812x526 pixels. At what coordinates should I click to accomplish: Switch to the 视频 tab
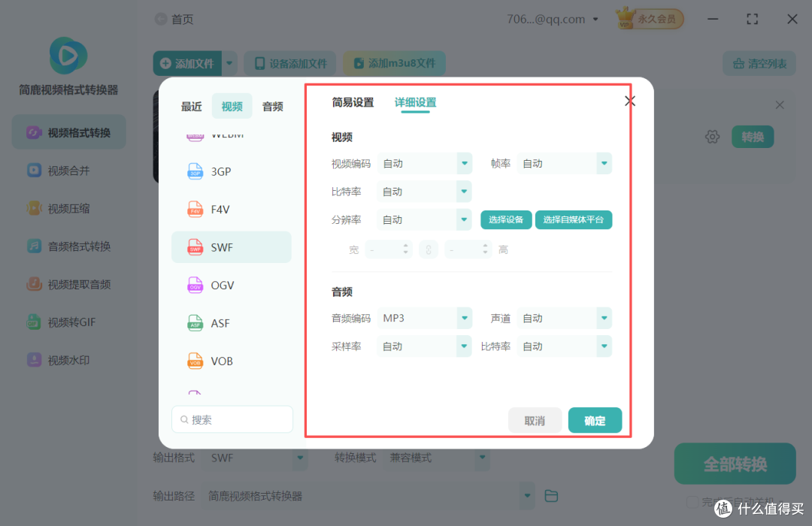point(232,106)
